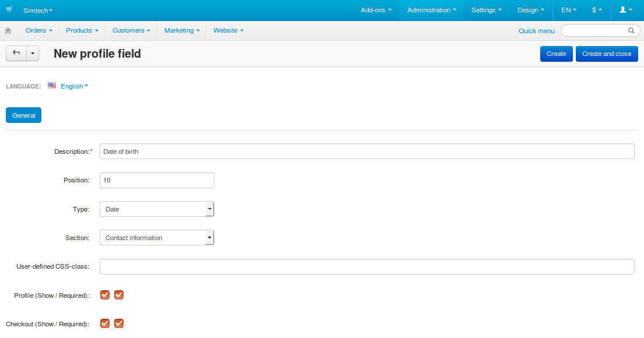Toggle the Checkout Required checkbox
Screen dimensions: 644x338
coord(119,323)
